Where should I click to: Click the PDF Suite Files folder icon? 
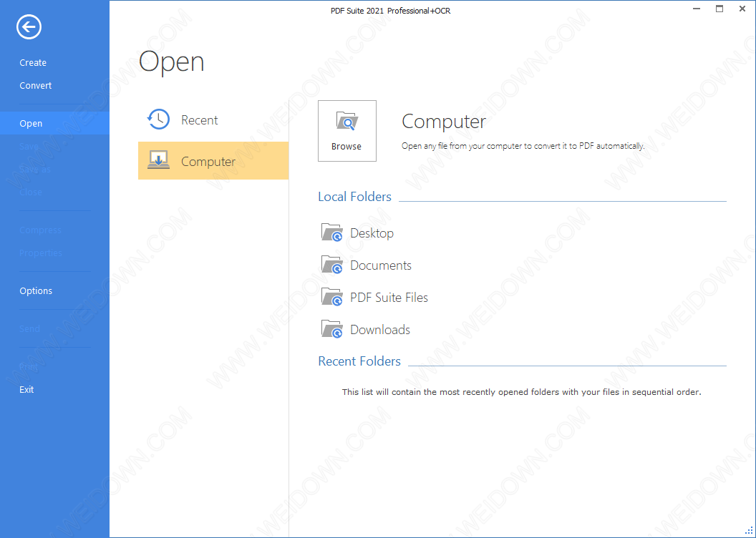coord(331,297)
